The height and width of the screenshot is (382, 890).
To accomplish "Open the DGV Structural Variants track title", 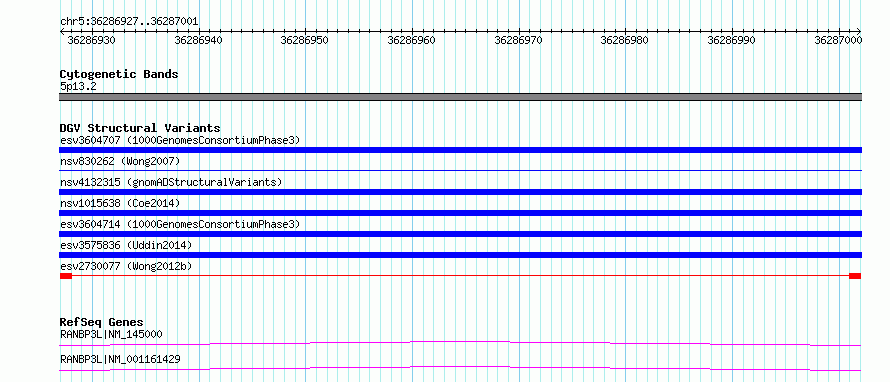I will click(140, 128).
